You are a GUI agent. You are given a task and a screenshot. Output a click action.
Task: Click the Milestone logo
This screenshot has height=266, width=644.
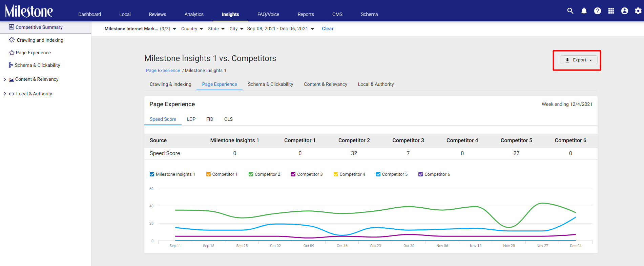tap(29, 11)
